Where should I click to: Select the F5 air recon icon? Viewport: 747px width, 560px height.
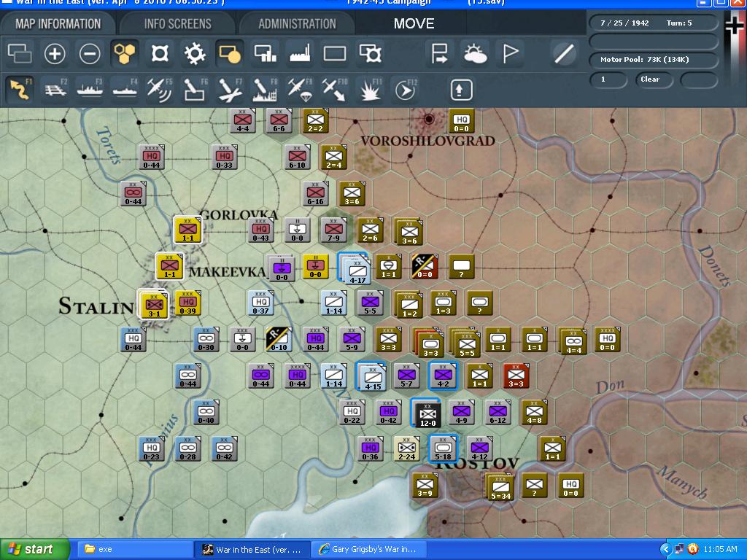[x=160, y=90]
